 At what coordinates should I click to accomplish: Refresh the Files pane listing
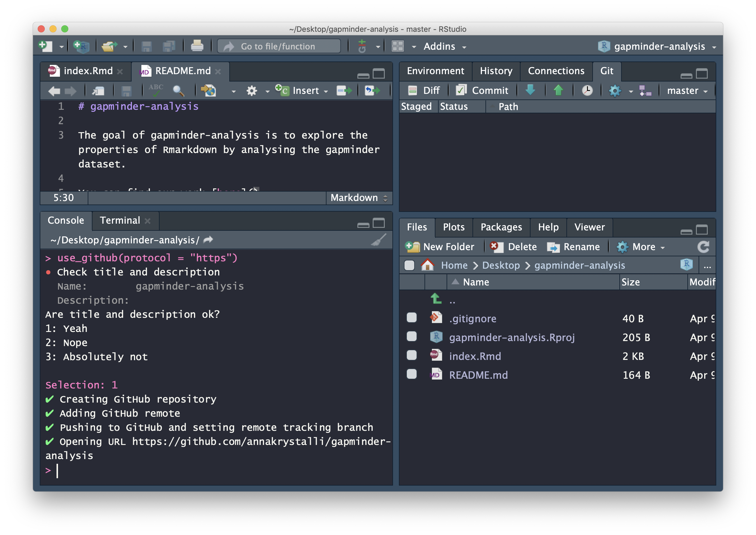coord(703,247)
